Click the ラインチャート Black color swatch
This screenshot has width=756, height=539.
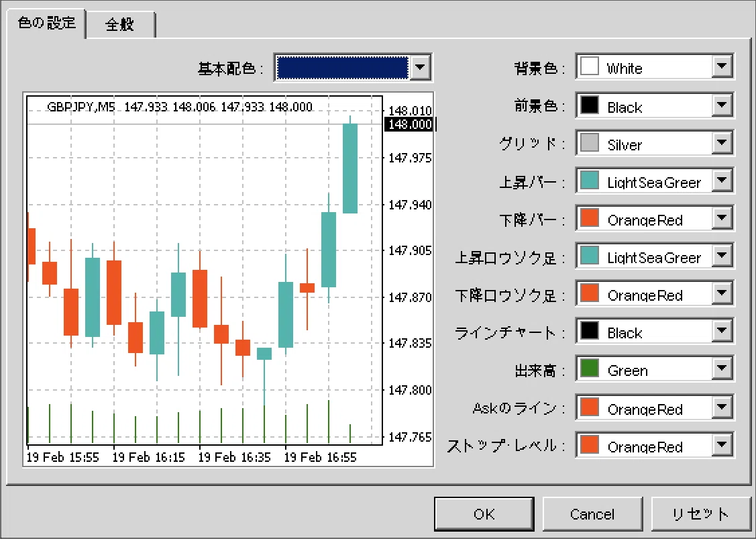pyautogui.click(x=590, y=332)
